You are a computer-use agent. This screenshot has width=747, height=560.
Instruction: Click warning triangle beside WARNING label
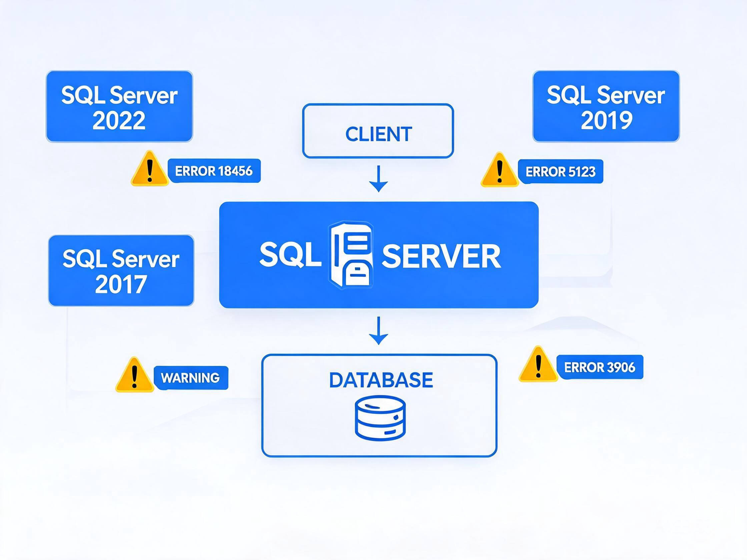tap(134, 375)
